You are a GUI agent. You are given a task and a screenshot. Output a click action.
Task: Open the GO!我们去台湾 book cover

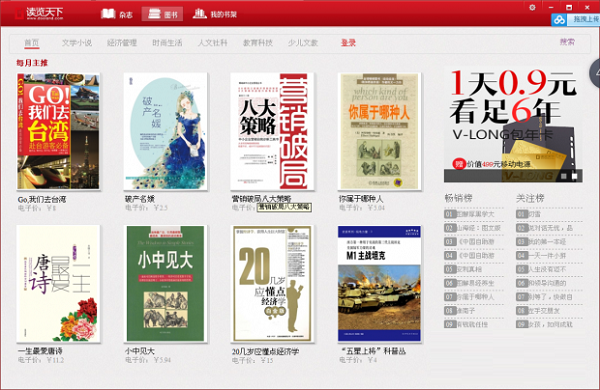tap(59, 131)
